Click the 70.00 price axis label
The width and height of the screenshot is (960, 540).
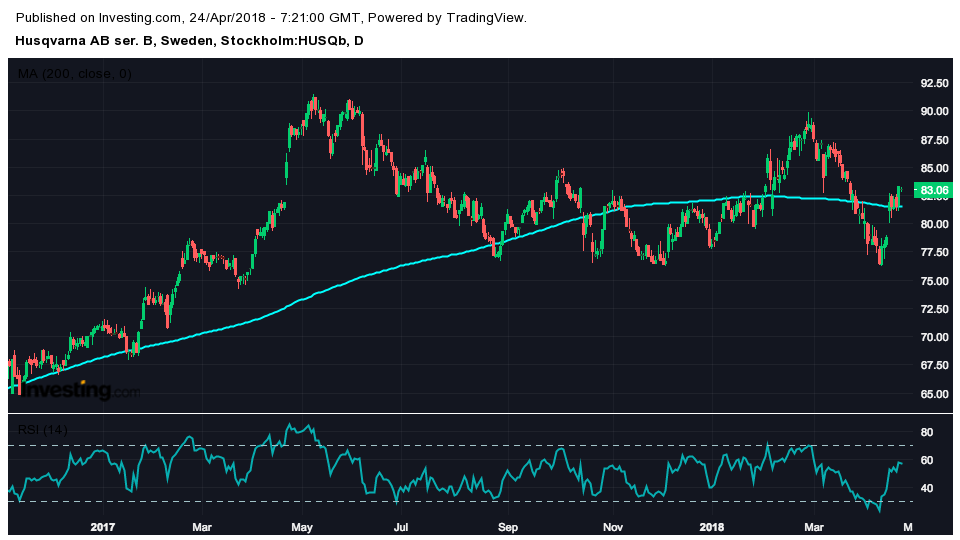point(934,337)
